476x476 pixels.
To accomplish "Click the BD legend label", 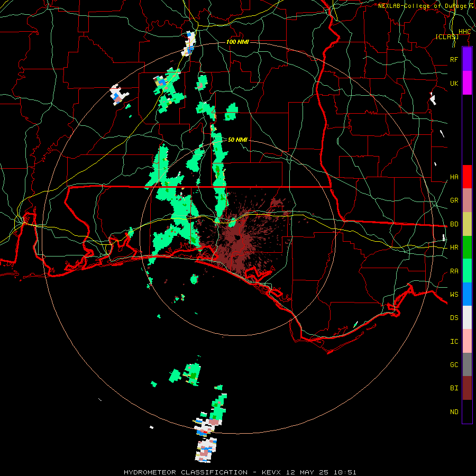I will 454,224.
